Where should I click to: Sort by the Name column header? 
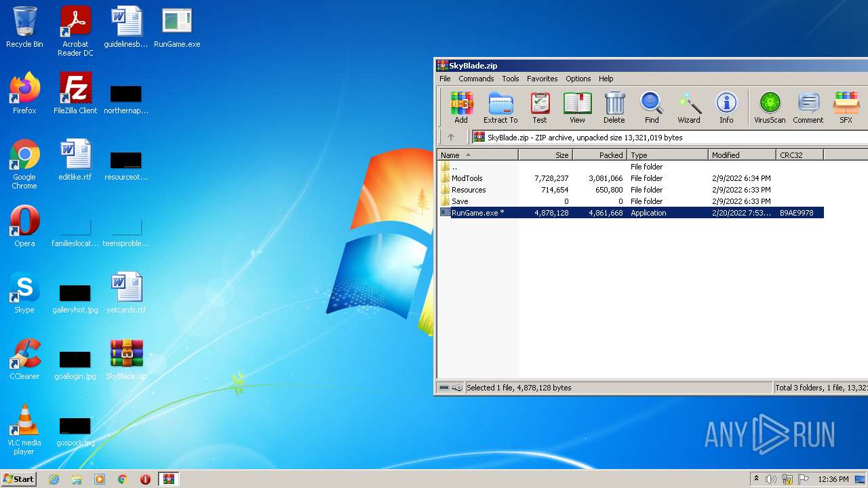coord(477,155)
